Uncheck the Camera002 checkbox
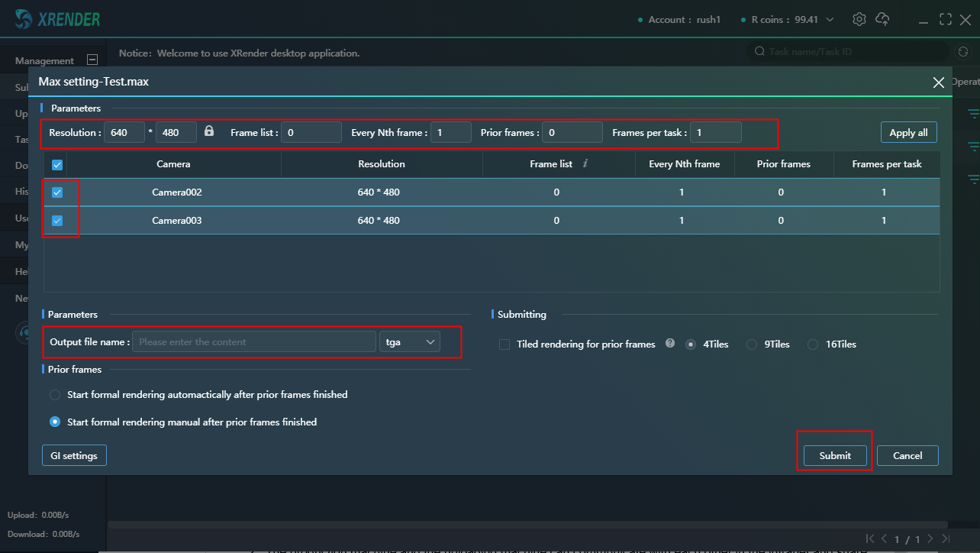Viewport: 980px width, 553px height. pos(57,192)
